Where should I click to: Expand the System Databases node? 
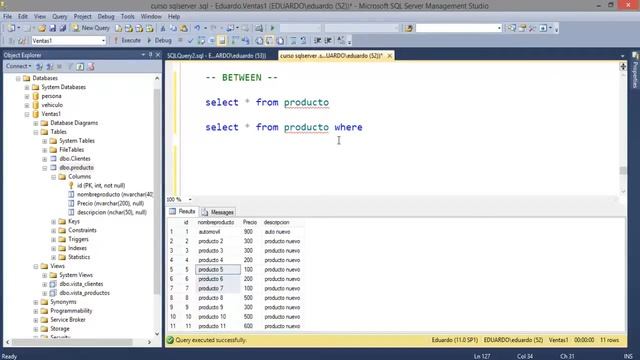(x=27, y=87)
